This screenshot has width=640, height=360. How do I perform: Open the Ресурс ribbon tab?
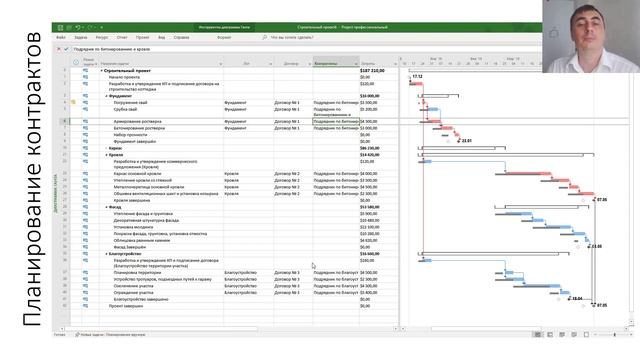(102, 37)
